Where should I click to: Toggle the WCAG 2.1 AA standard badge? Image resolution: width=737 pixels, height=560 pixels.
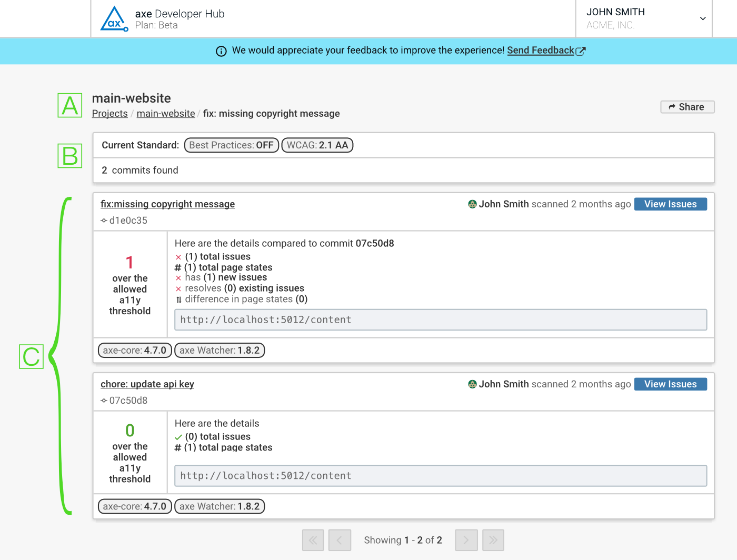coord(317,145)
